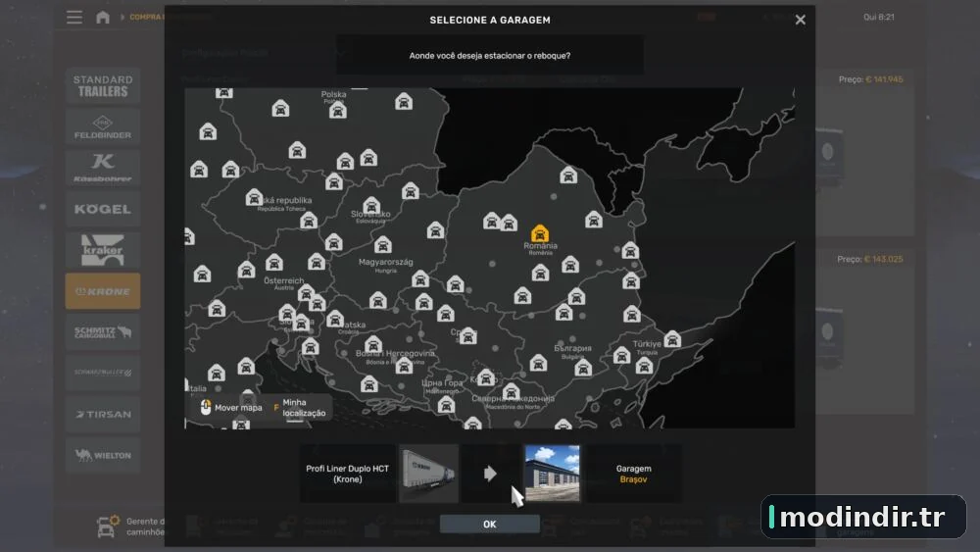980x552 pixels.
Task: Pick the garage icon below Polska label
Action: [338, 111]
